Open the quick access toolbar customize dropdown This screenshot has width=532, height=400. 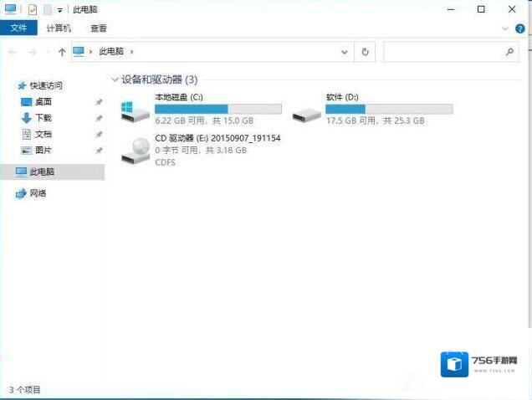click(x=60, y=10)
